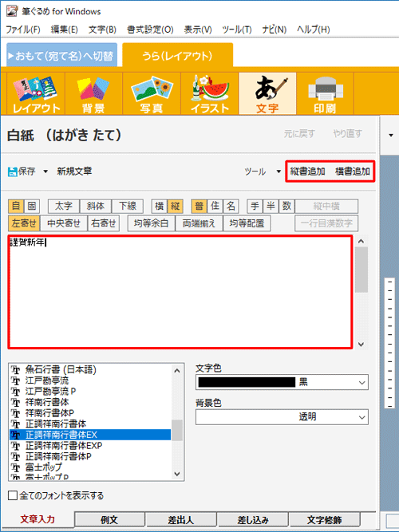The image size is (399, 532).
Task: Open the レイアウト tool icon
Action: click(x=36, y=93)
